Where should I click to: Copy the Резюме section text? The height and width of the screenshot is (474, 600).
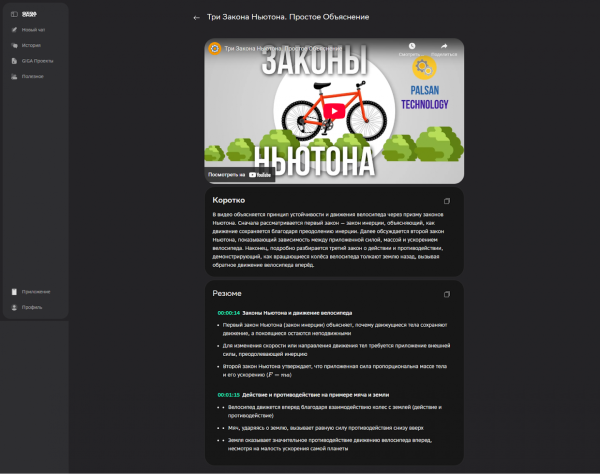click(x=447, y=295)
